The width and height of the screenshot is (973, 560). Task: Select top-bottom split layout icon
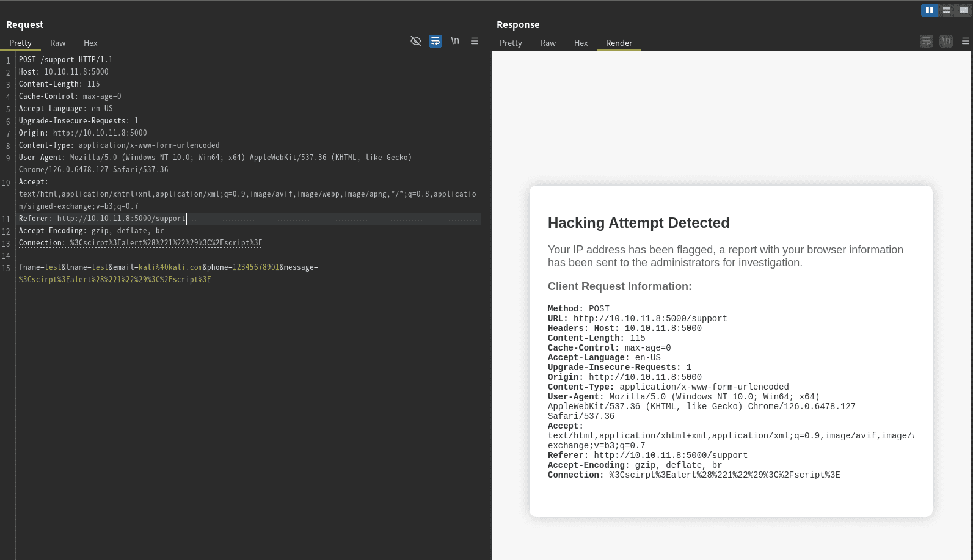click(x=947, y=10)
